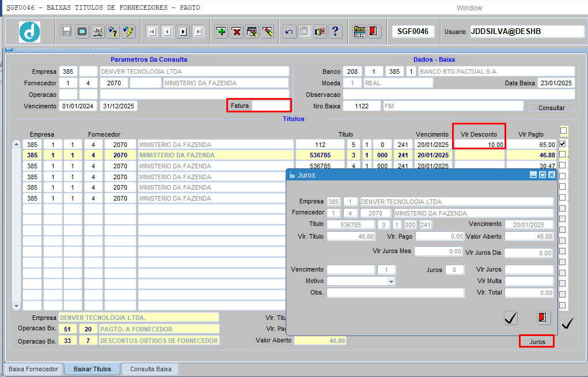Image resolution: width=588 pixels, height=377 pixels.
Task: Click the red door exit toolbar icon
Action: 374,32
